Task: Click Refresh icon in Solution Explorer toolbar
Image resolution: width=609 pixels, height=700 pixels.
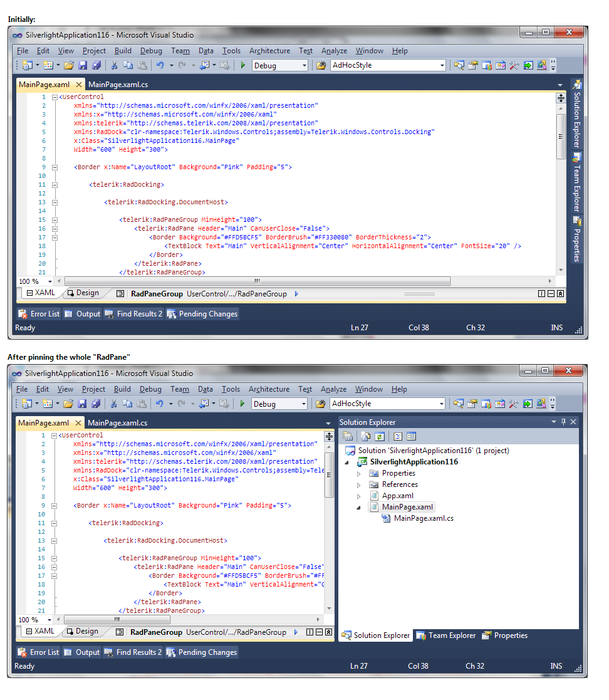Action: 380,437
